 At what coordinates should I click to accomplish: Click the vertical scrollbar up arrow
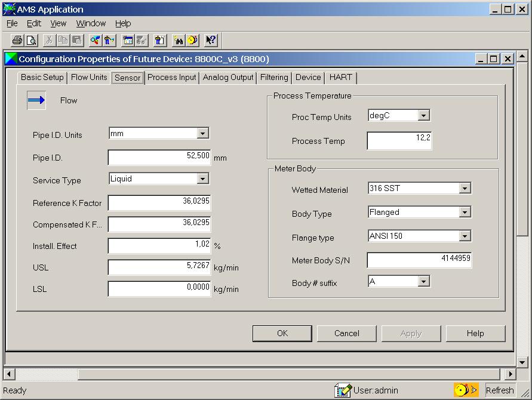(x=522, y=56)
